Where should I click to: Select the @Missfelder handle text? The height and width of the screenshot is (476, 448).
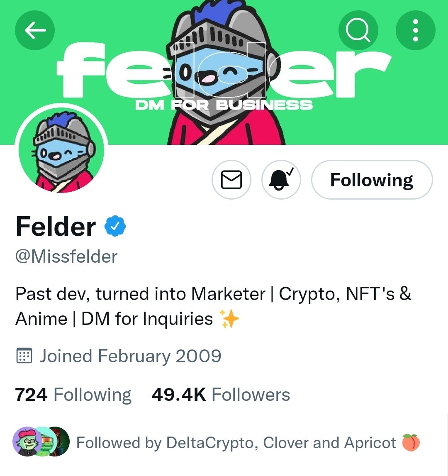click(66, 257)
